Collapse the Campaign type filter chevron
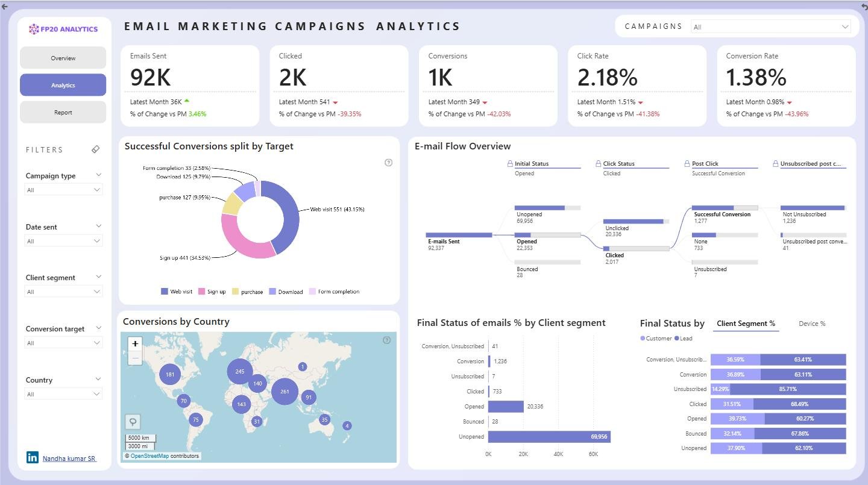This screenshot has height=485, width=868. point(99,175)
